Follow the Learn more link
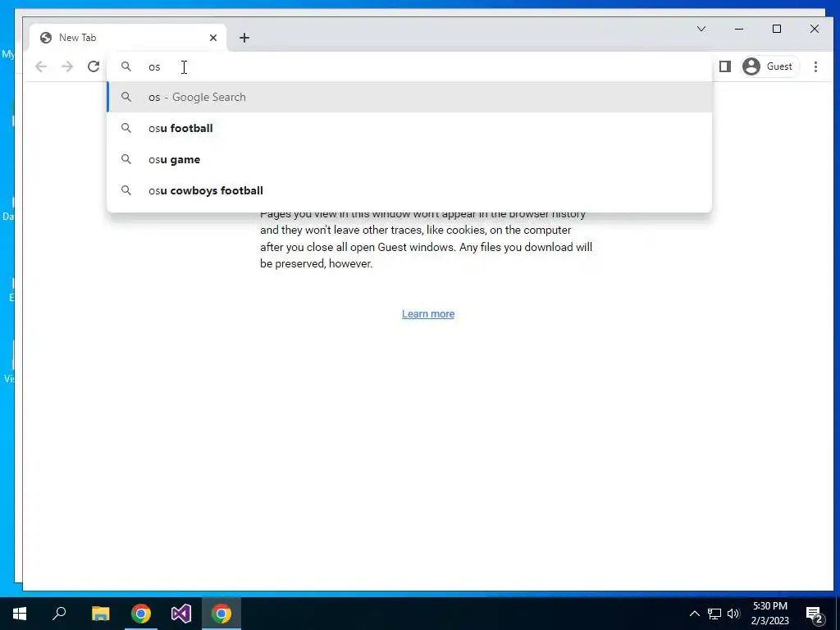Viewport: 840px width, 630px height. [x=428, y=314]
